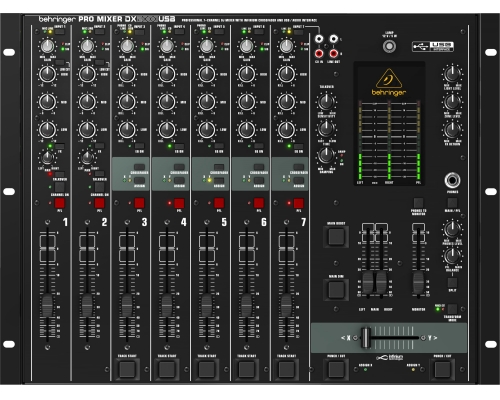500x400 pixels.
Task: Click the Talkover Damping knob
Action: tap(326, 155)
